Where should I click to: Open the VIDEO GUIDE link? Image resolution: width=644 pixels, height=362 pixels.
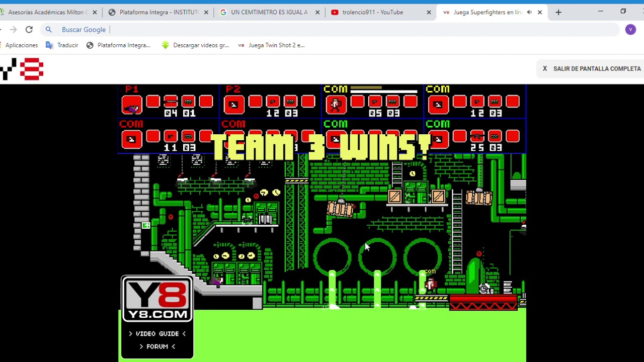pyautogui.click(x=157, y=334)
